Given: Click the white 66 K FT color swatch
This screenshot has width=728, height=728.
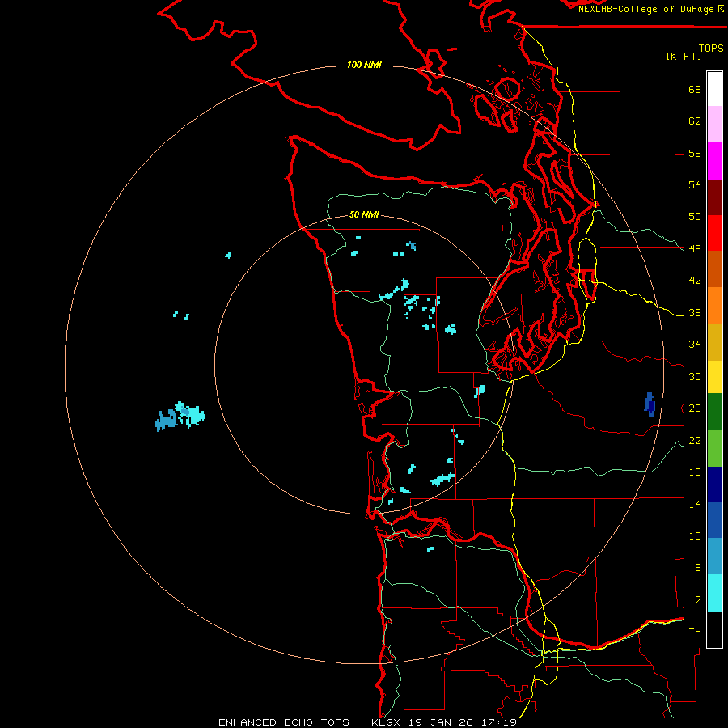Looking at the screenshot, I should pyautogui.click(x=714, y=89).
